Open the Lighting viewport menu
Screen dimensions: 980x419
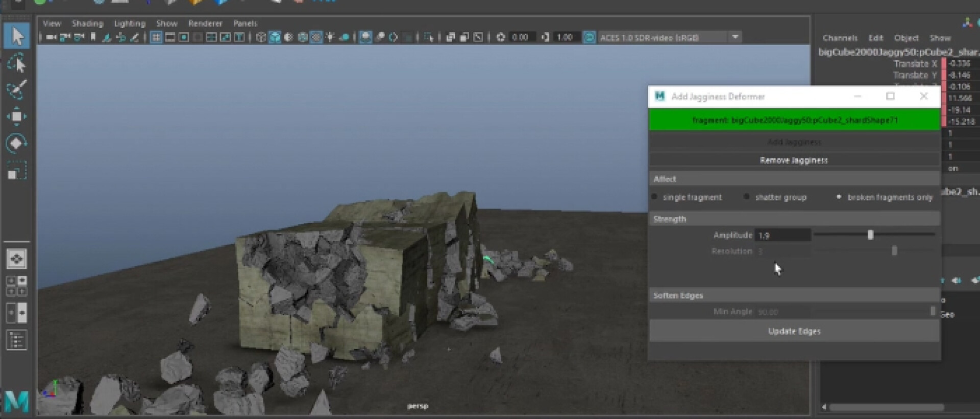pyautogui.click(x=130, y=24)
